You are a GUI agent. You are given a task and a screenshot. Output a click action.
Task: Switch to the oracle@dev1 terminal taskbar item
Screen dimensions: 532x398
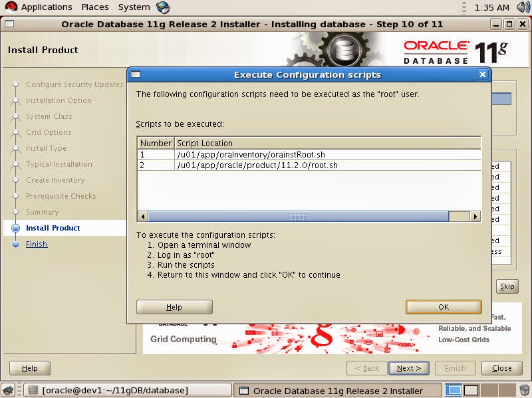coord(127,391)
